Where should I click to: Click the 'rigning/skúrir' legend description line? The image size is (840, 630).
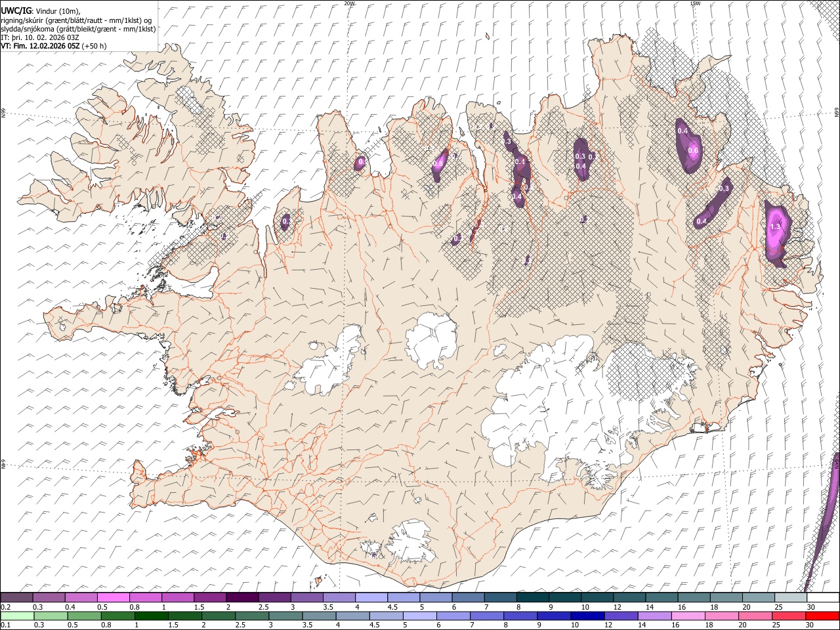[77, 20]
